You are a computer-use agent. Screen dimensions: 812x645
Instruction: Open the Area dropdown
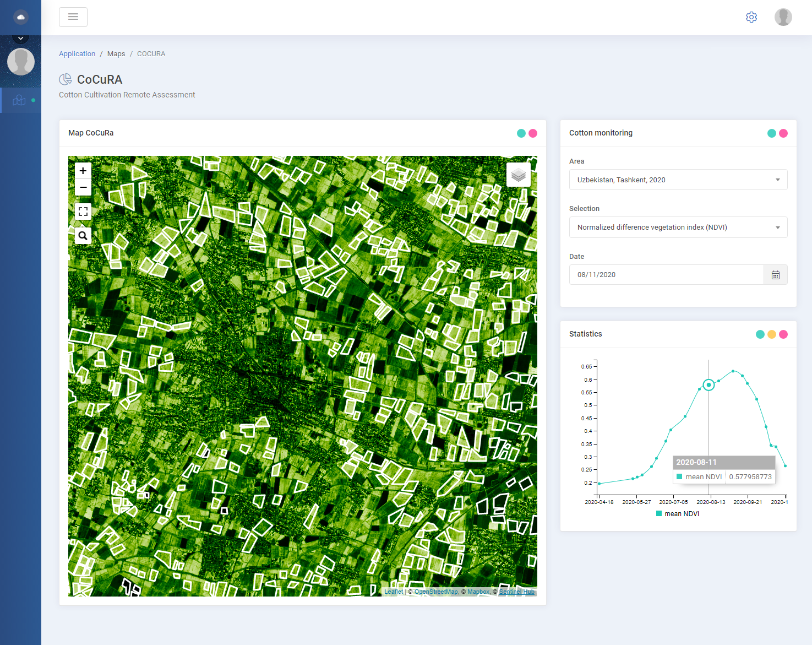tap(678, 180)
